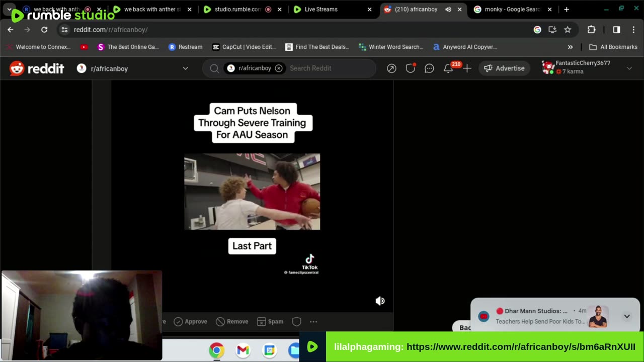The image size is (644, 362).
Task: Open The Best Online Ga... bookmark
Action: pos(128,47)
